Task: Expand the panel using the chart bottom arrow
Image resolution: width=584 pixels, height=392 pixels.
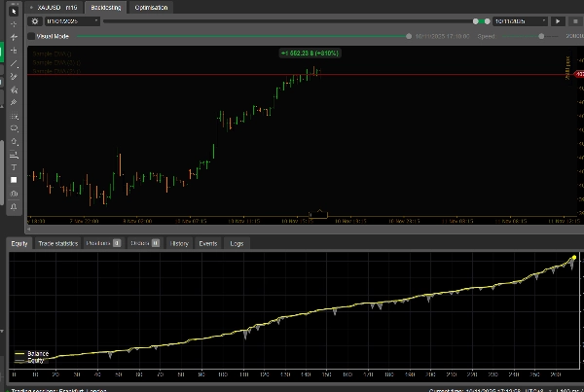Action: [317, 212]
